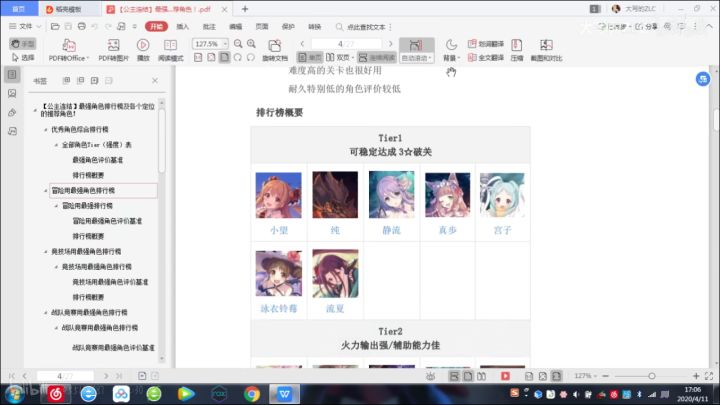
Task: Open the 真步 character link
Action: point(447,230)
